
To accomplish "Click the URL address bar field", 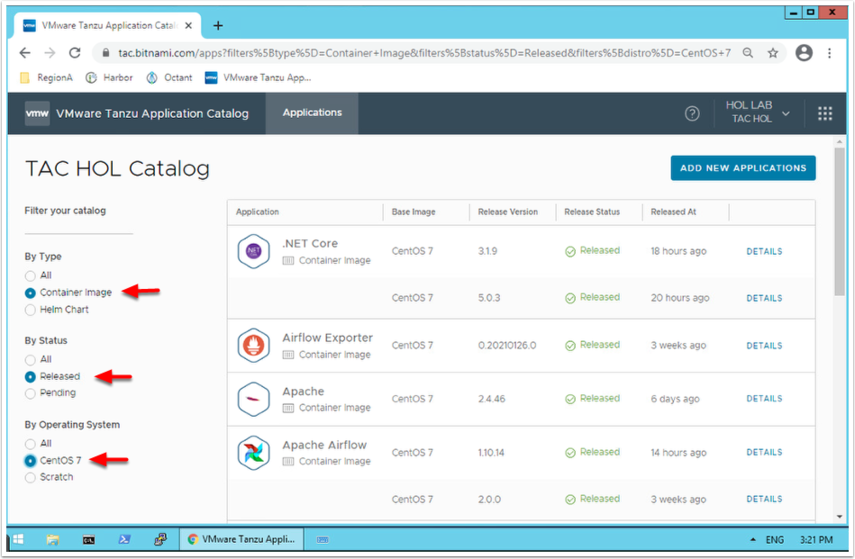I will [x=424, y=53].
